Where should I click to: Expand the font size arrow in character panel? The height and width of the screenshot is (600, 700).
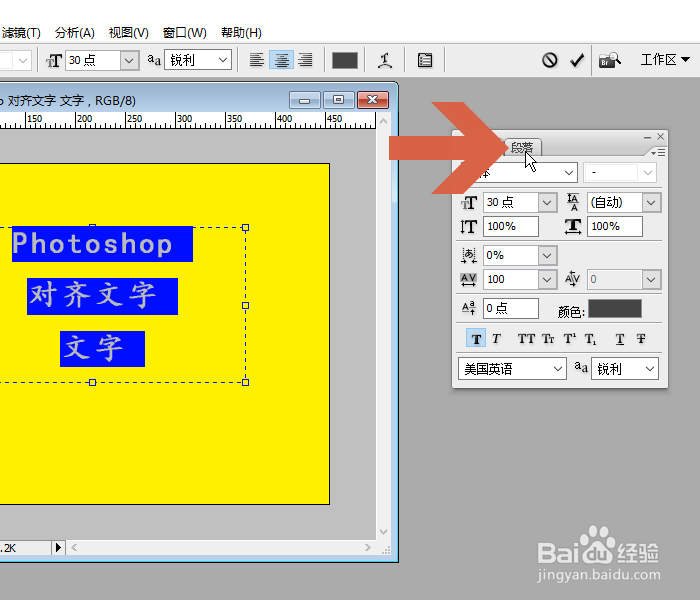pyautogui.click(x=547, y=203)
